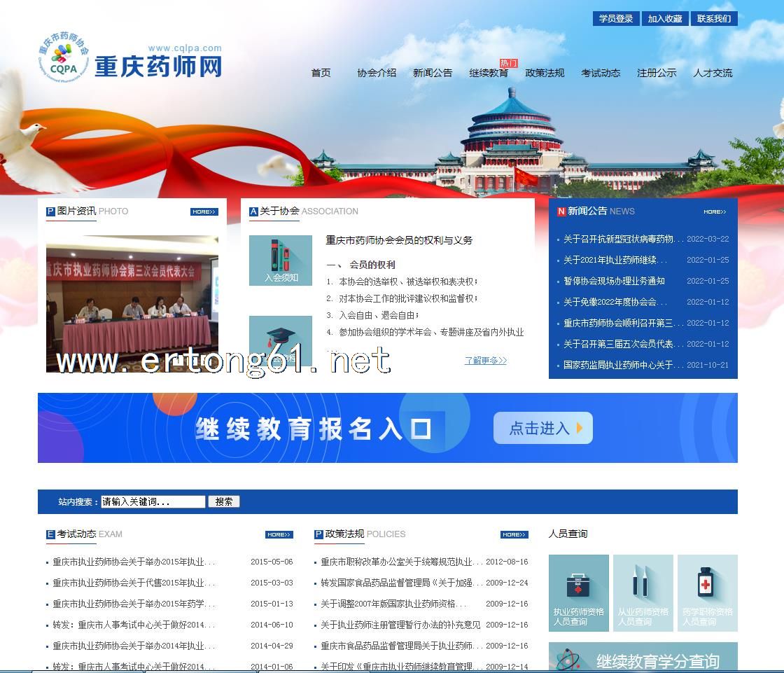Expand MORE in 考试动态 section
Viewport: 784px width, 673px height.
pyautogui.click(x=279, y=534)
